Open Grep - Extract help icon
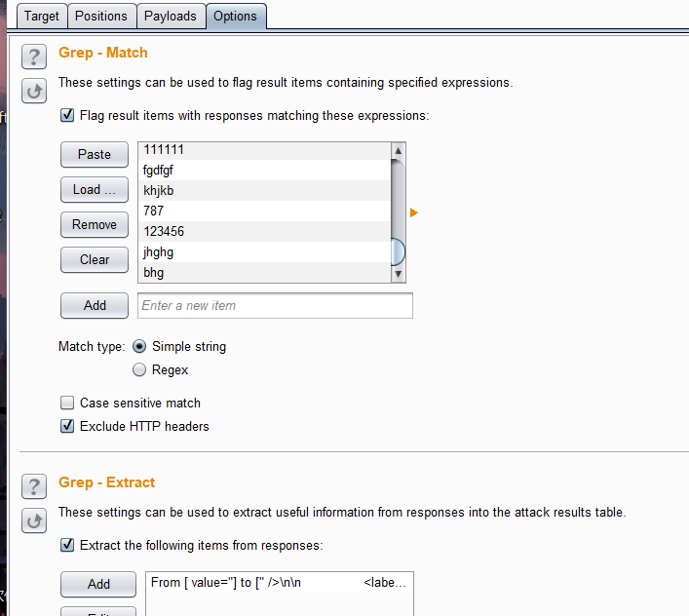Image resolution: width=689 pixels, height=616 pixels. 34,485
